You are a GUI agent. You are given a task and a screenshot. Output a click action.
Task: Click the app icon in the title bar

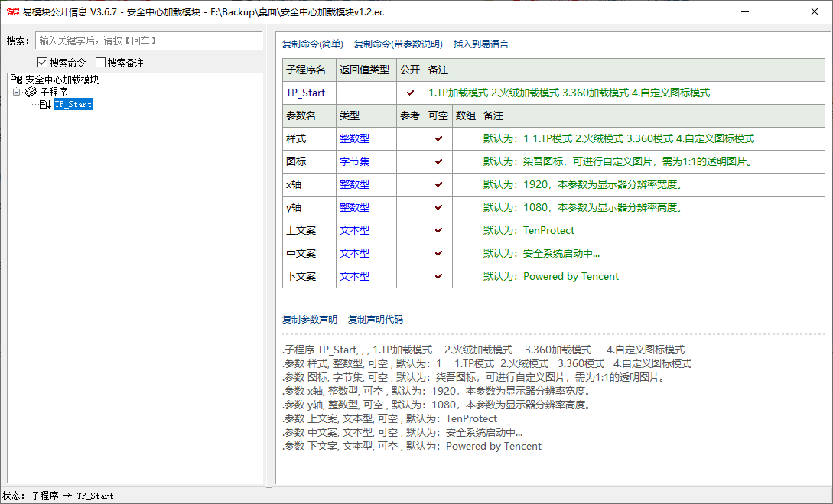[13, 11]
